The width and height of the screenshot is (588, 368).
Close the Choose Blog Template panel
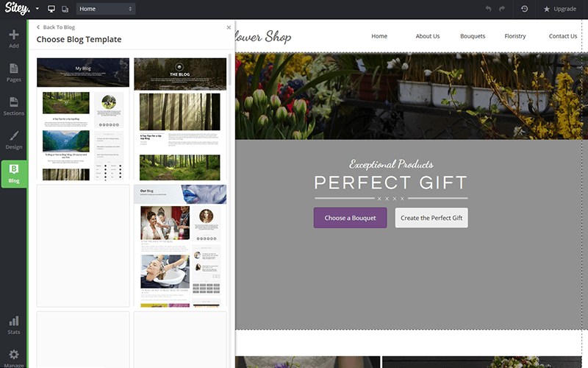coord(229,27)
